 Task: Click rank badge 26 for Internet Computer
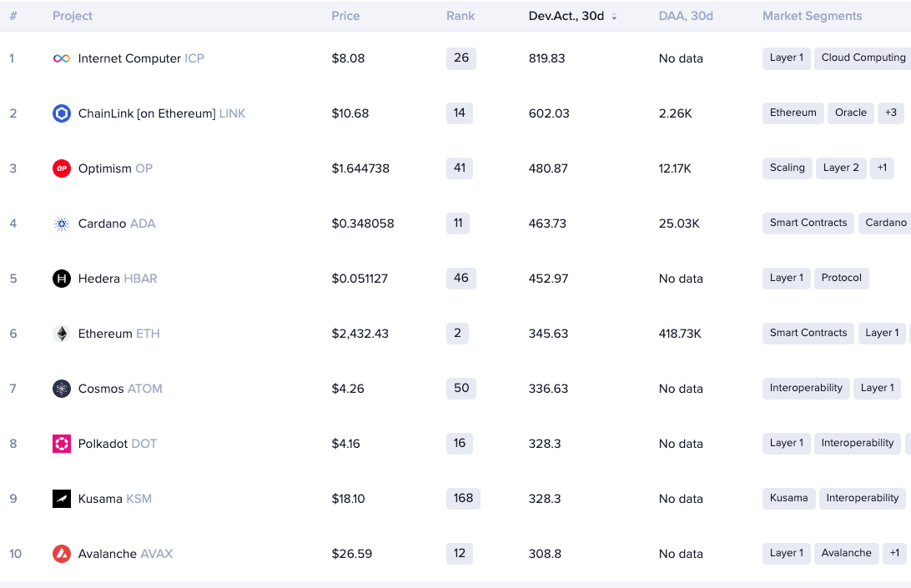[x=461, y=58]
